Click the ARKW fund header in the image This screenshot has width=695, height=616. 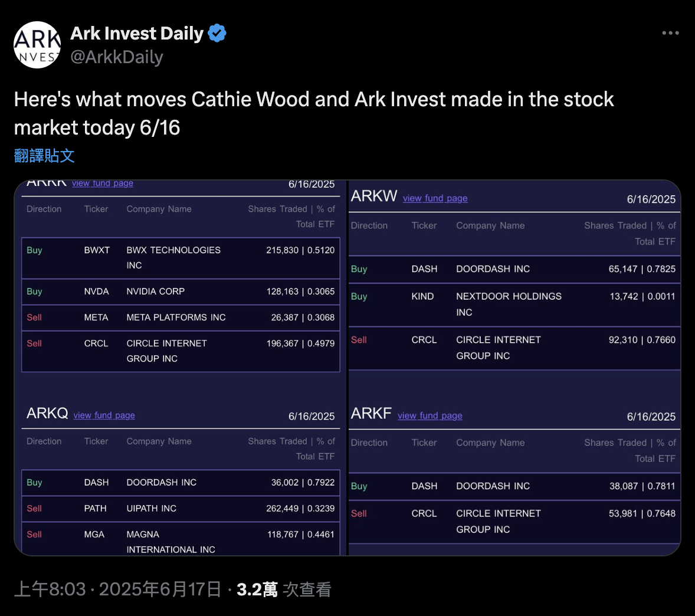[373, 195]
